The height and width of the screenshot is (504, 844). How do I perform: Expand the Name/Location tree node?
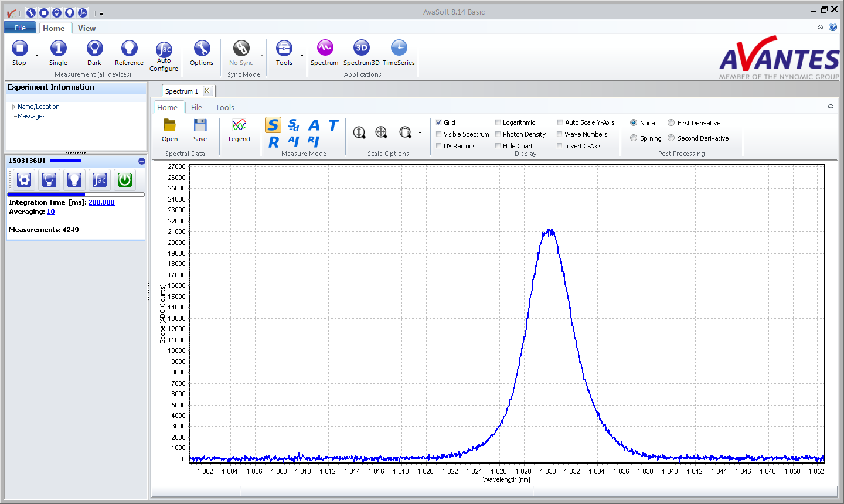pos(13,107)
